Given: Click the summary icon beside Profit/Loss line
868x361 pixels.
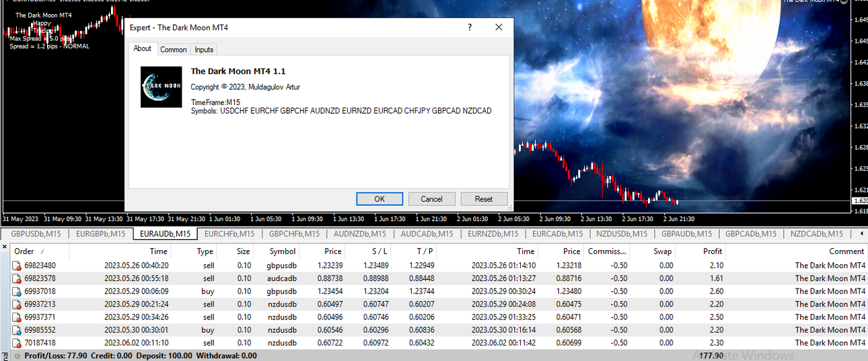Looking at the screenshot, I should pos(17,356).
